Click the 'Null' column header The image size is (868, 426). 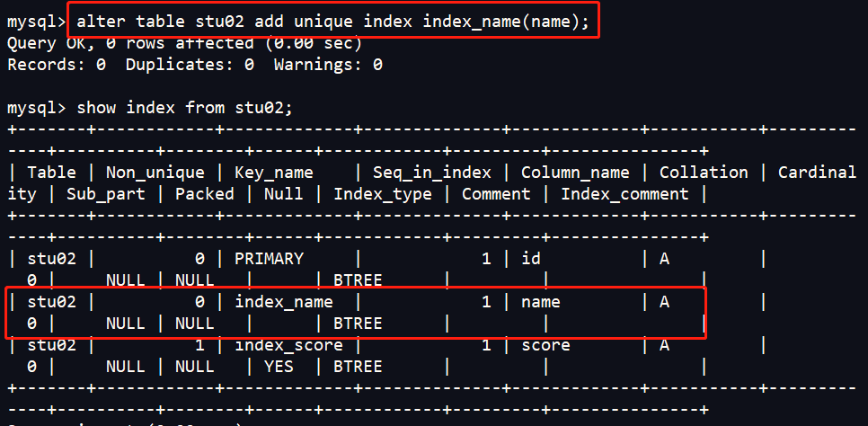pos(283,194)
